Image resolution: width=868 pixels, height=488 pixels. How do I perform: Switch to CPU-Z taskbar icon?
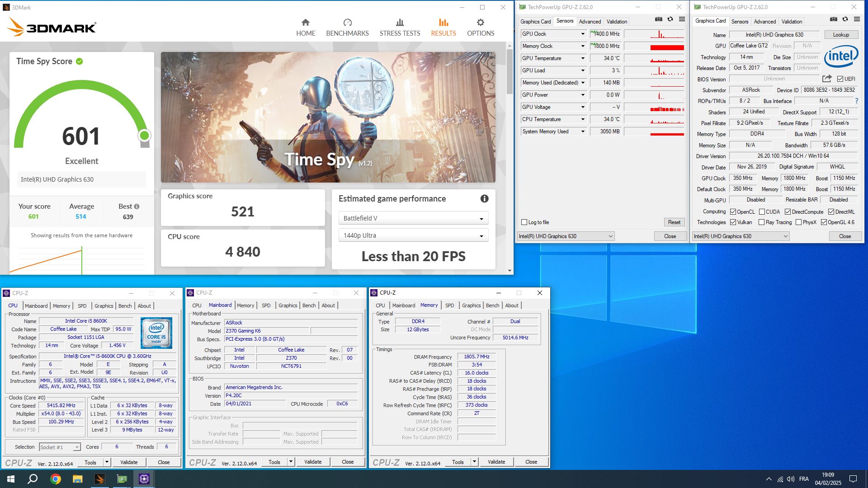tap(144, 479)
